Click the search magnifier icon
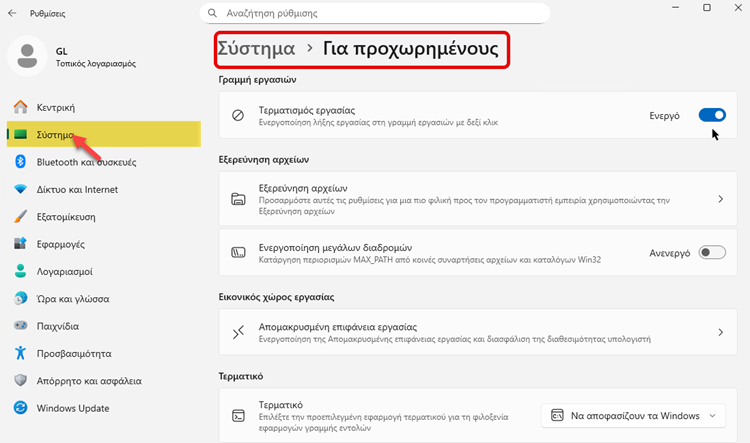 pyautogui.click(x=212, y=13)
